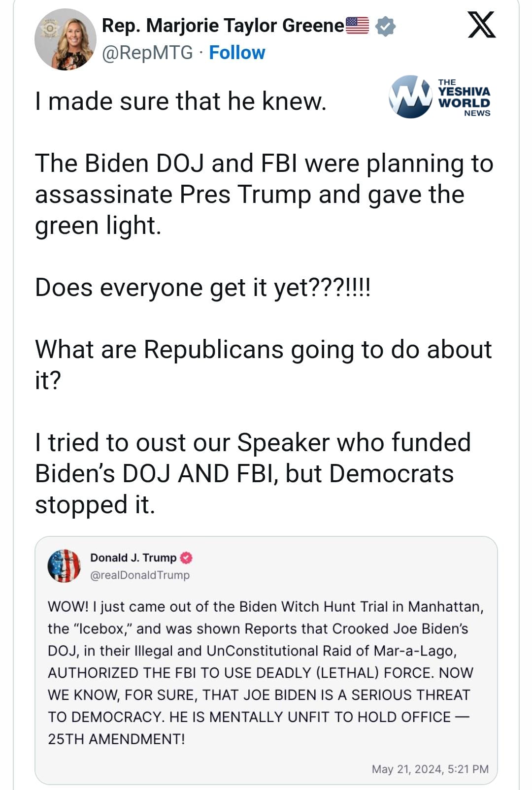Click the line "I made sure that he knew."
The height and width of the screenshot is (790, 532).
click(181, 101)
